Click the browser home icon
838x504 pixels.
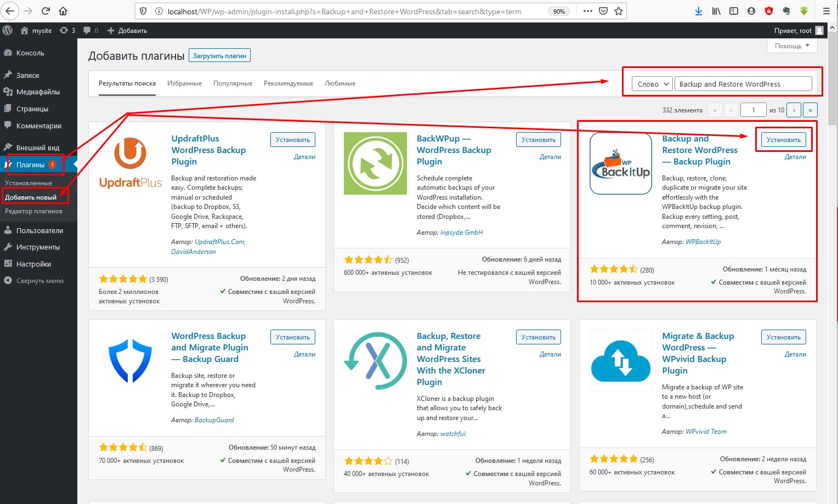point(63,11)
